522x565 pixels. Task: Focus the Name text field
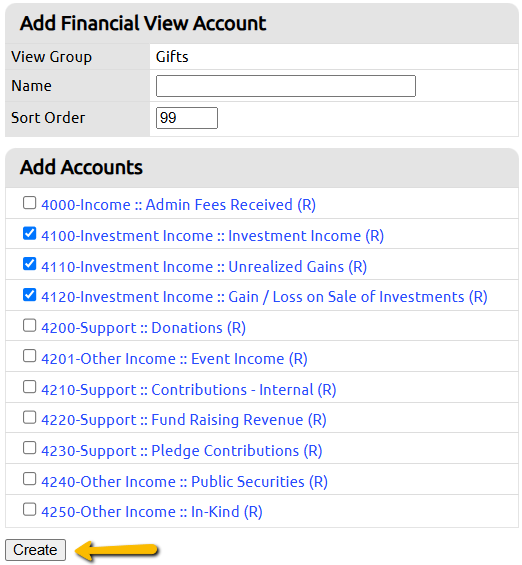[x=286, y=86]
